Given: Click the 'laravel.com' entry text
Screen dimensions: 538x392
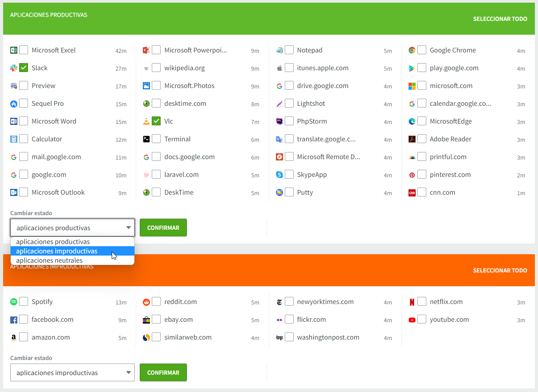Looking at the screenshot, I should [182, 175].
